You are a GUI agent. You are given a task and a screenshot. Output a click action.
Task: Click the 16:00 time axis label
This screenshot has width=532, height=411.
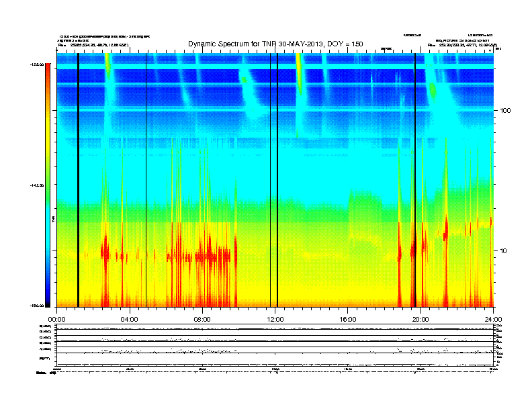tap(348, 320)
